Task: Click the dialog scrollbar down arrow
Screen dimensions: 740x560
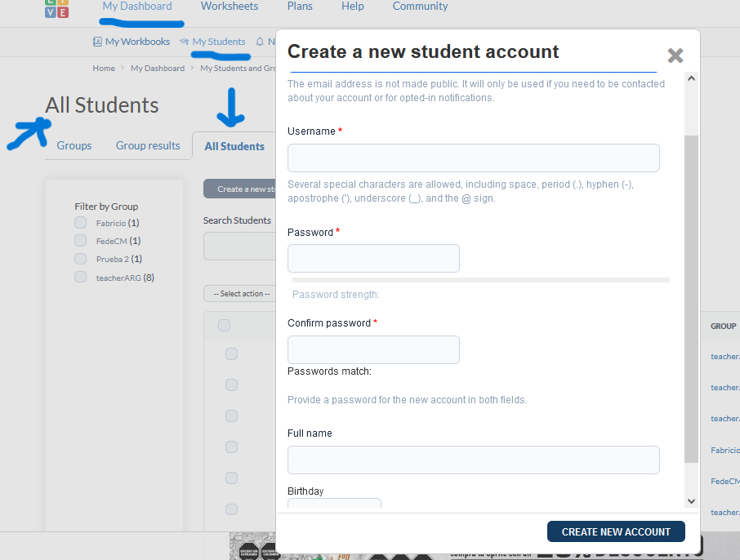Action: pos(691,501)
